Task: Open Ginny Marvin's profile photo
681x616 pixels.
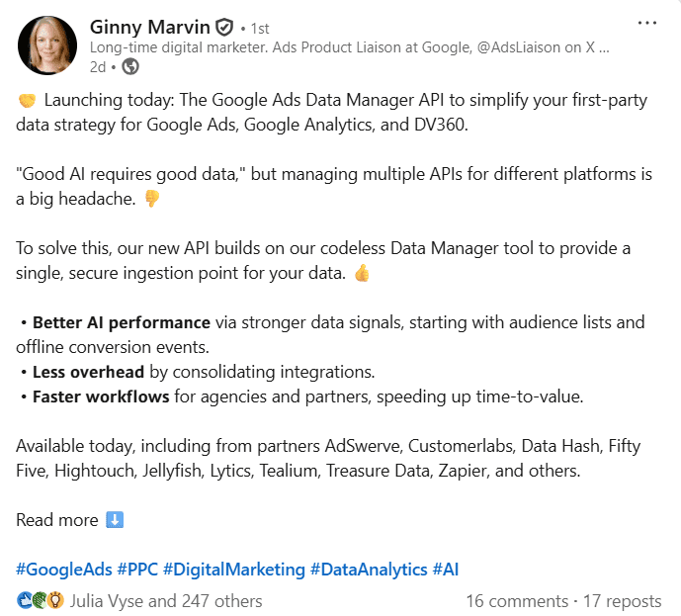Action: click(x=46, y=45)
